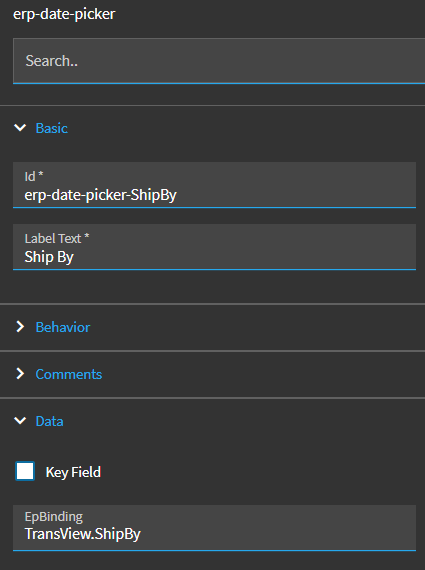Expand the Comments section chevron arrow

tap(20, 374)
